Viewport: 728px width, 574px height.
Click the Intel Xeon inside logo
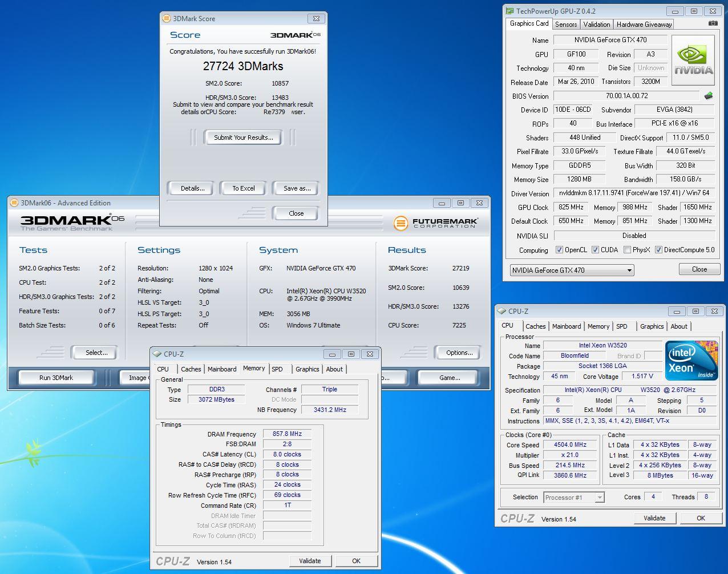click(691, 361)
